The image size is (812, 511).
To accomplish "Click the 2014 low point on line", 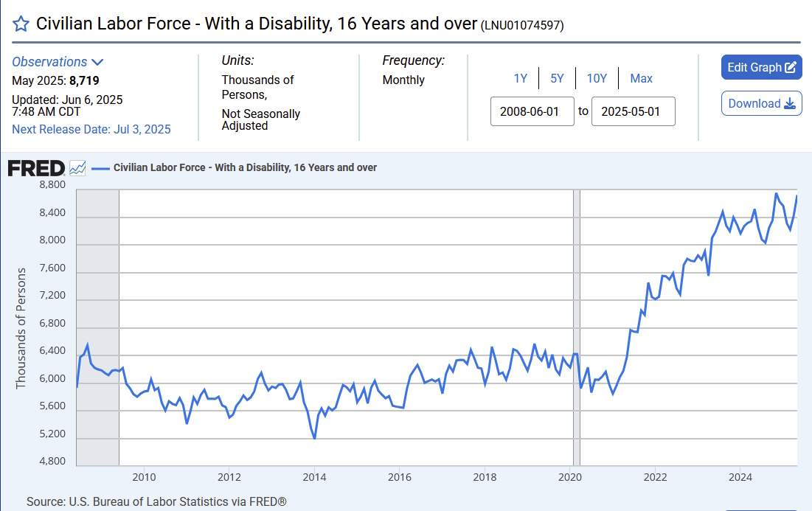I will tap(314, 438).
